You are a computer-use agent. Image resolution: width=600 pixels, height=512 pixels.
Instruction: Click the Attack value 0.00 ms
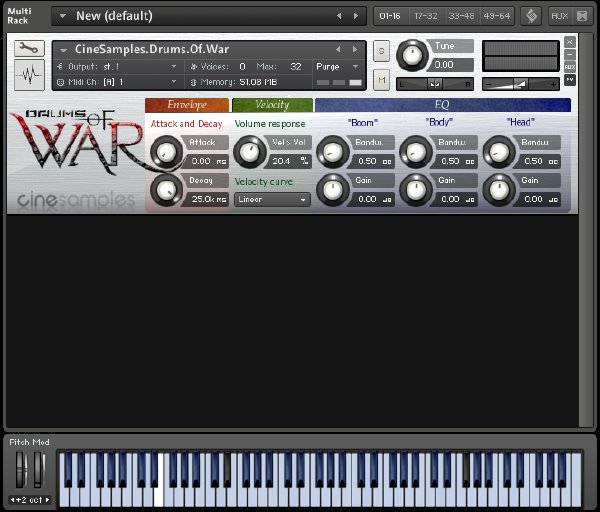click(x=207, y=161)
